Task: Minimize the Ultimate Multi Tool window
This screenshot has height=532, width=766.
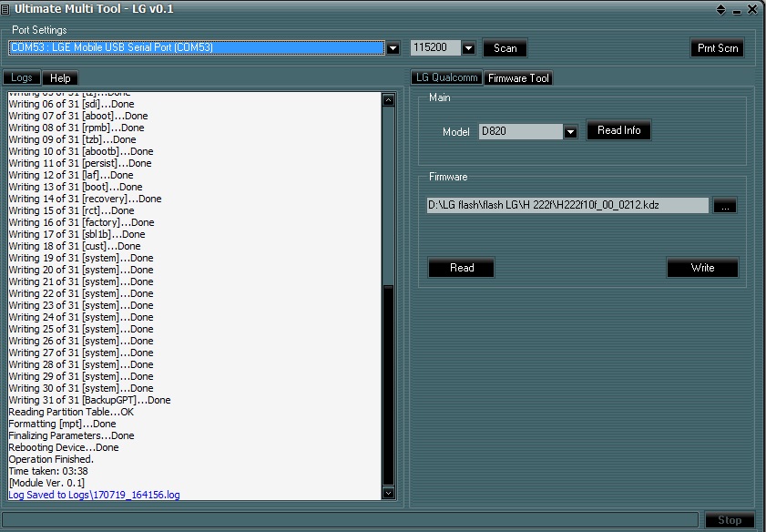Action: [x=737, y=10]
